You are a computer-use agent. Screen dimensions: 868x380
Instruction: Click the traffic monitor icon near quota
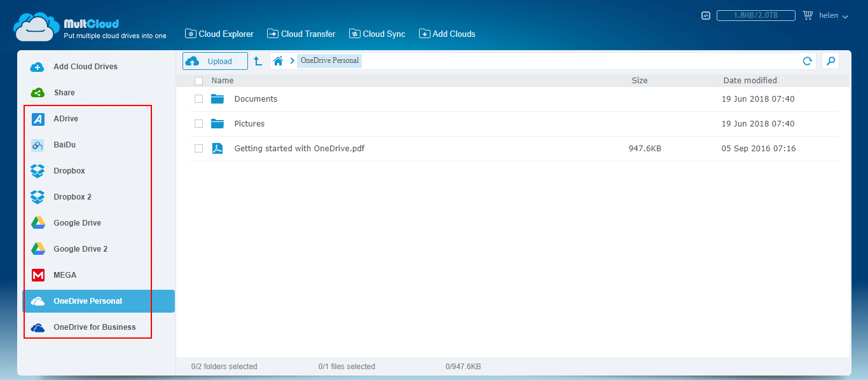706,16
